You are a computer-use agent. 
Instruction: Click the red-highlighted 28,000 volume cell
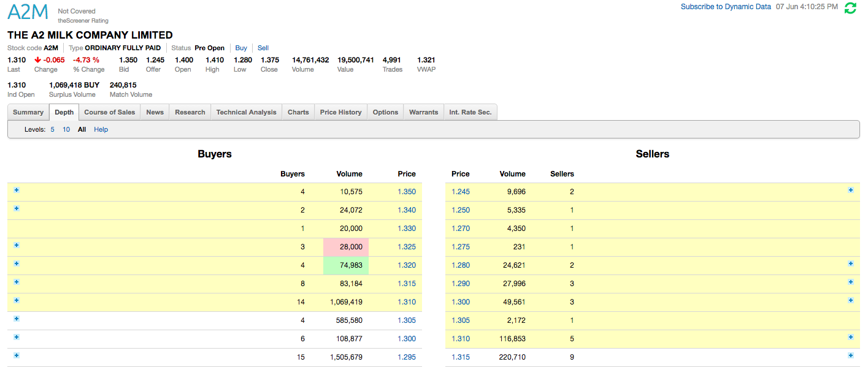click(x=346, y=247)
